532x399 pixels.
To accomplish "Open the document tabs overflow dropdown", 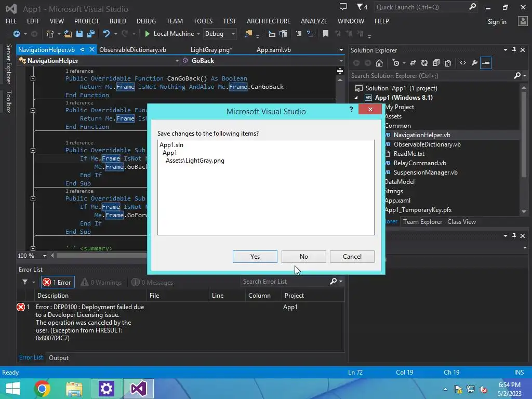I will click(x=341, y=50).
